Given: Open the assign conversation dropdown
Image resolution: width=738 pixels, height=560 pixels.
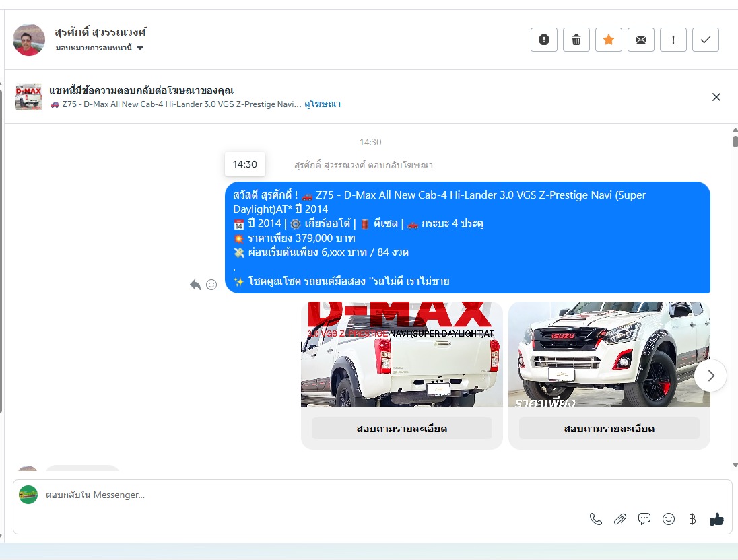Looking at the screenshot, I should [x=99, y=48].
